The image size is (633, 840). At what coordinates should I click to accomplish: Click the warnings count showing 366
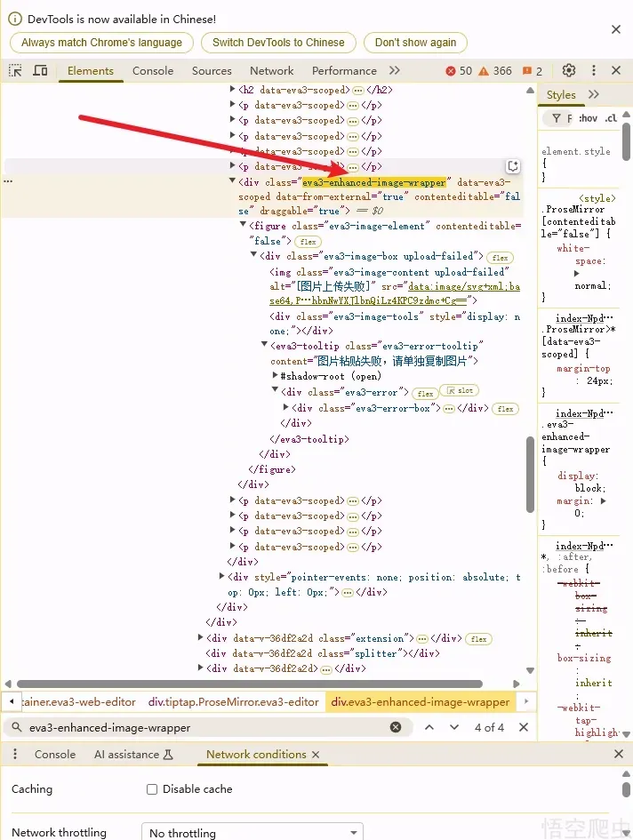(x=495, y=71)
